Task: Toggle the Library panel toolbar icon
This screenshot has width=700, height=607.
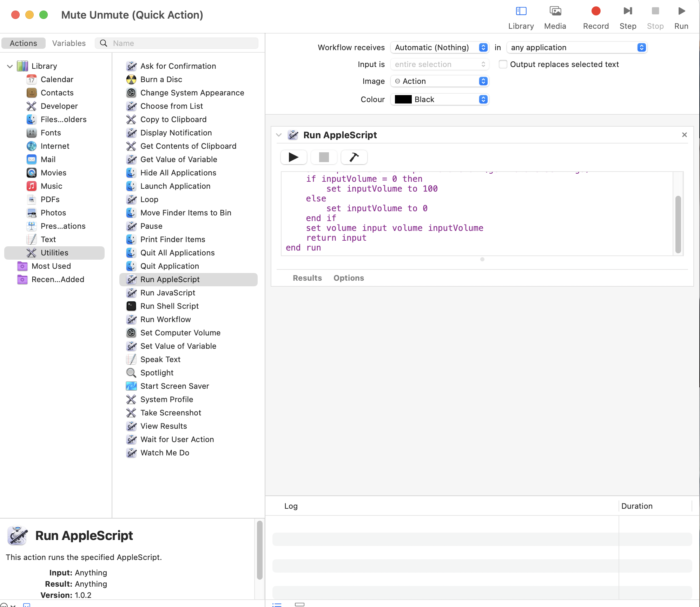Action: point(521,11)
